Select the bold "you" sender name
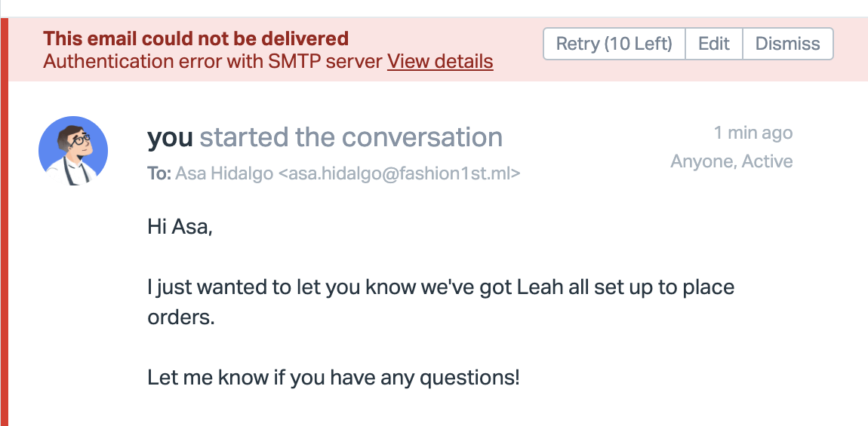Screen dimensions: 868x426 point(170,137)
